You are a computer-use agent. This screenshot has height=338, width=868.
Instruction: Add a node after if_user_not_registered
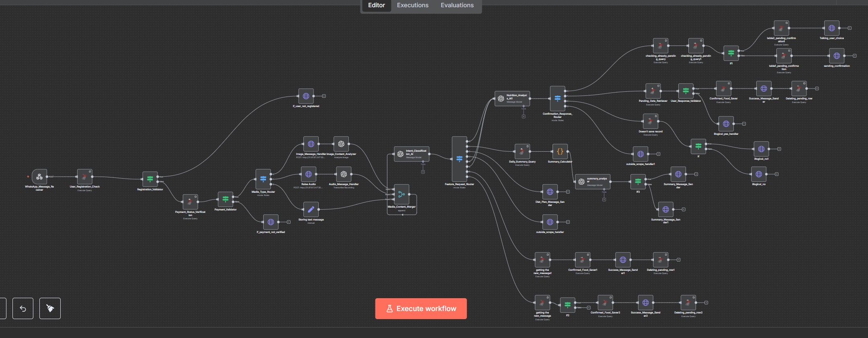[x=324, y=96]
